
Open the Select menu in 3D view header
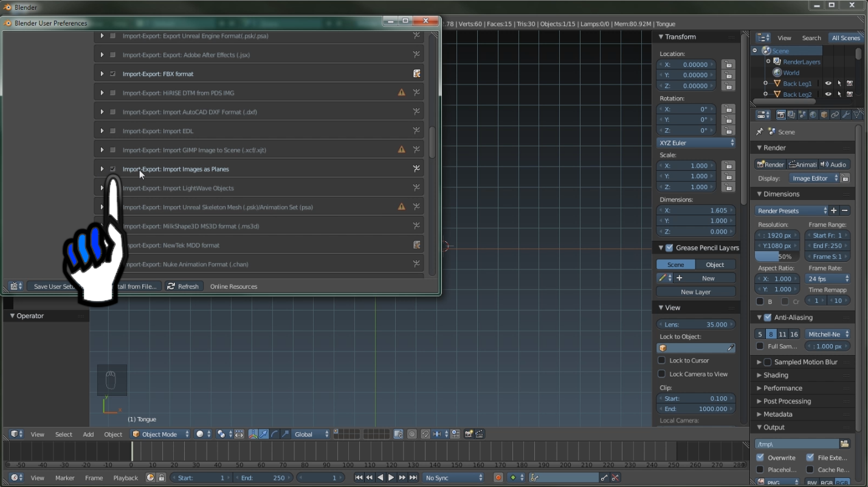click(63, 434)
